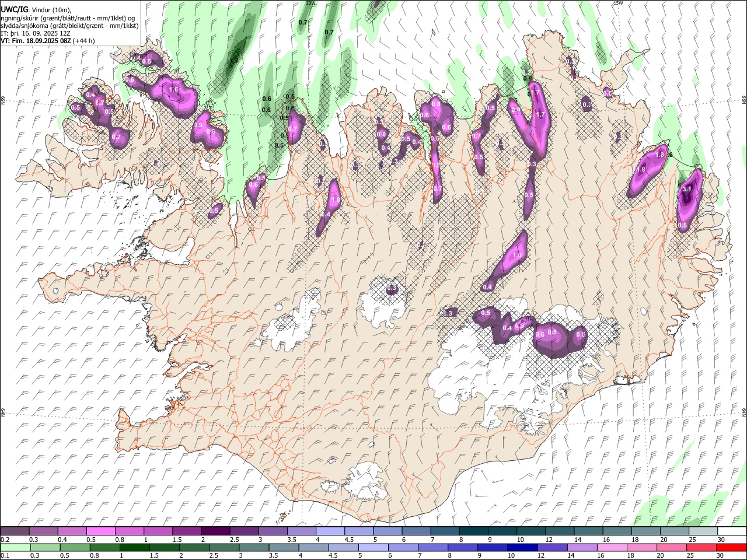Select the dark teal snow swatch for 8–9

click(473, 531)
